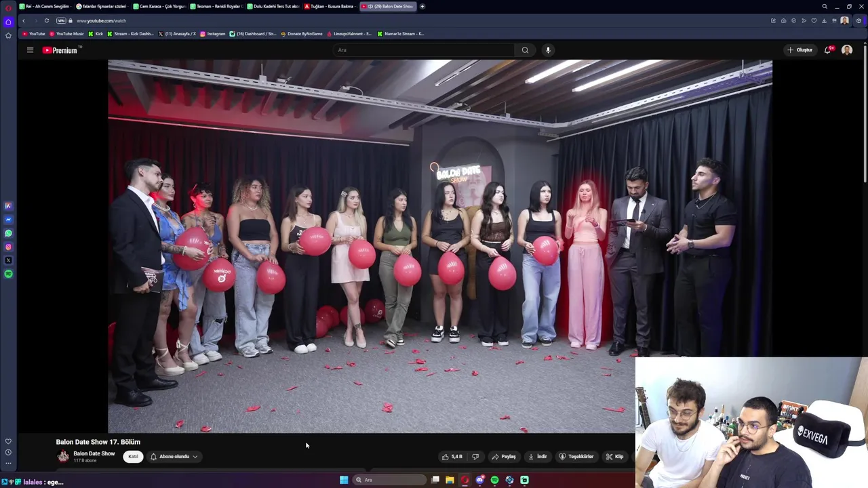Switch to the falanlar fişmanlar sözleri tab
This screenshot has height=488, width=868.
103,6
